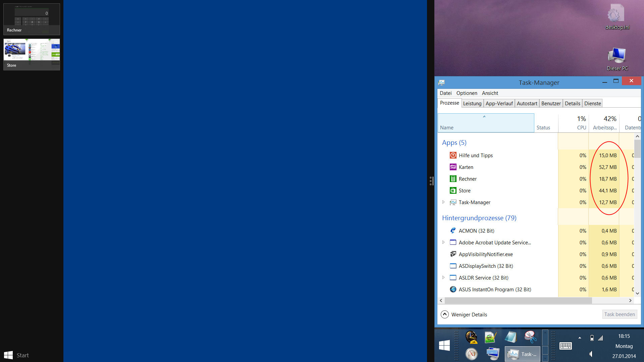Expand ASLDR Service process group

(443, 278)
